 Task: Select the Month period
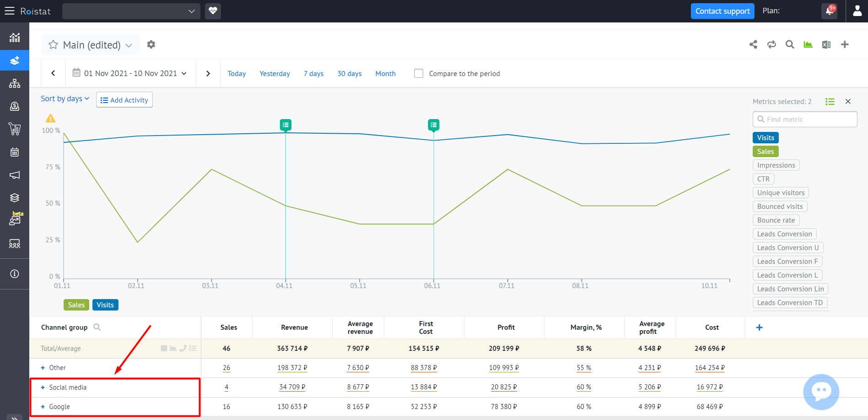coord(385,74)
